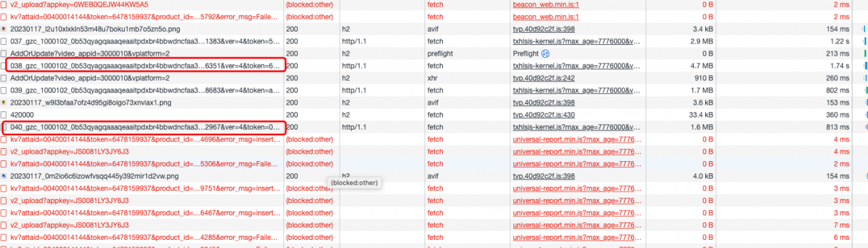Viewport: 868px width, 248px height.
Task: Click file icon beside 039_gzc_1000102 request
Action: (5, 90)
